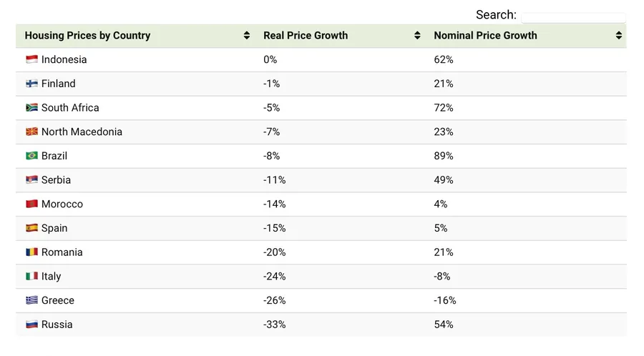Screen dimensions: 644x356
Task: Click the Real Price Growth column header
Action: 306,36
